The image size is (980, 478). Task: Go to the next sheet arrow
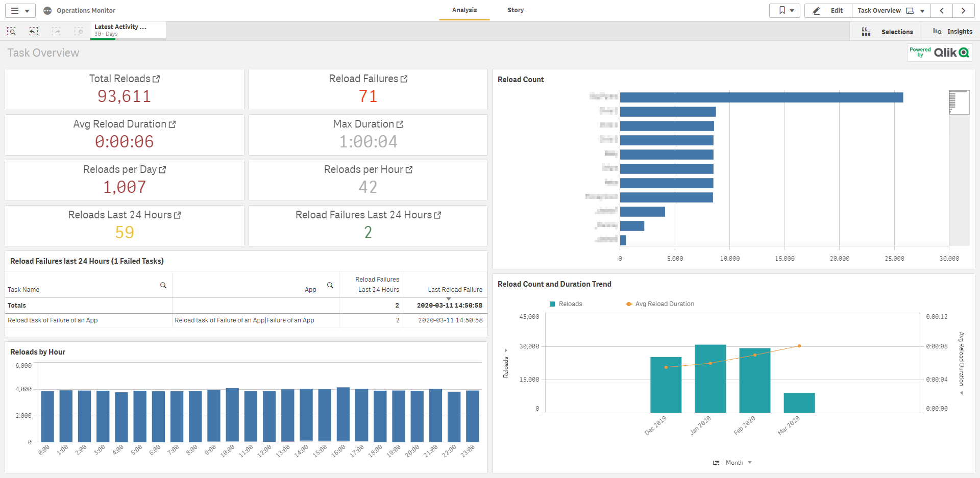(x=963, y=11)
